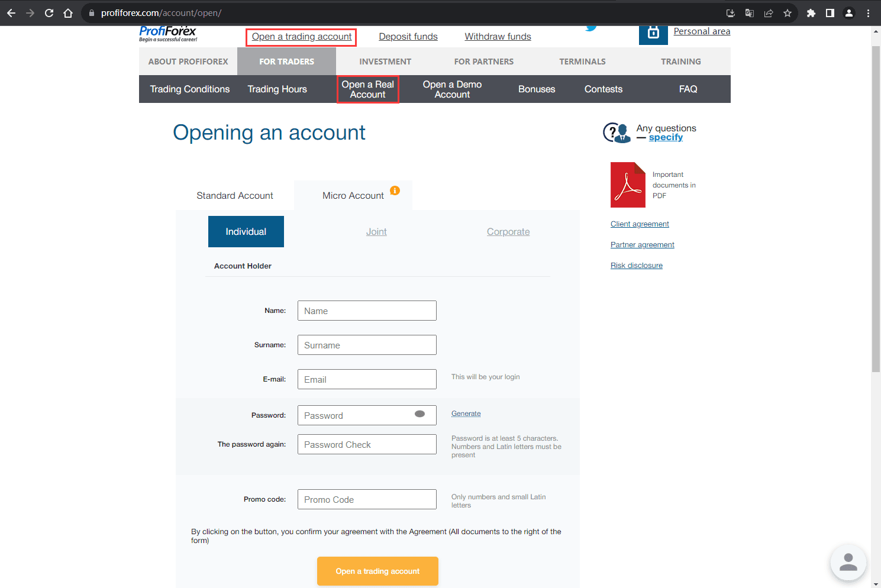Open the extensions puzzle icon
This screenshot has width=881, height=588.
(811, 13)
